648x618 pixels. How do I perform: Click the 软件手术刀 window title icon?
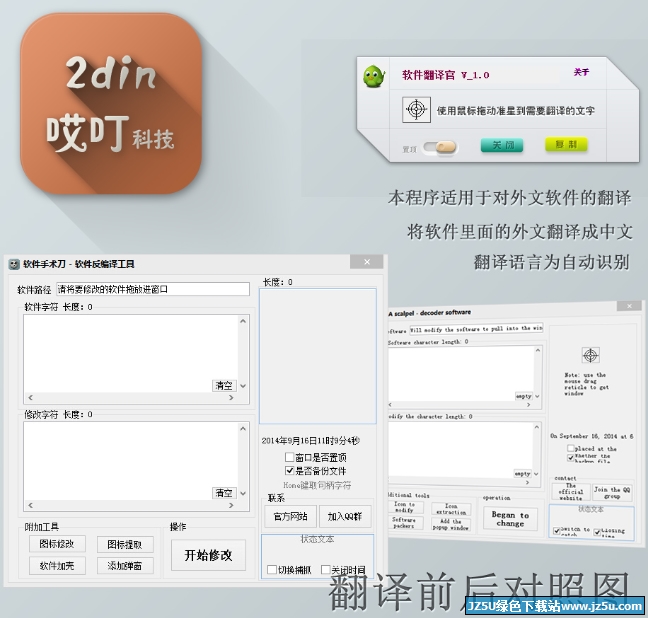tap(14, 264)
